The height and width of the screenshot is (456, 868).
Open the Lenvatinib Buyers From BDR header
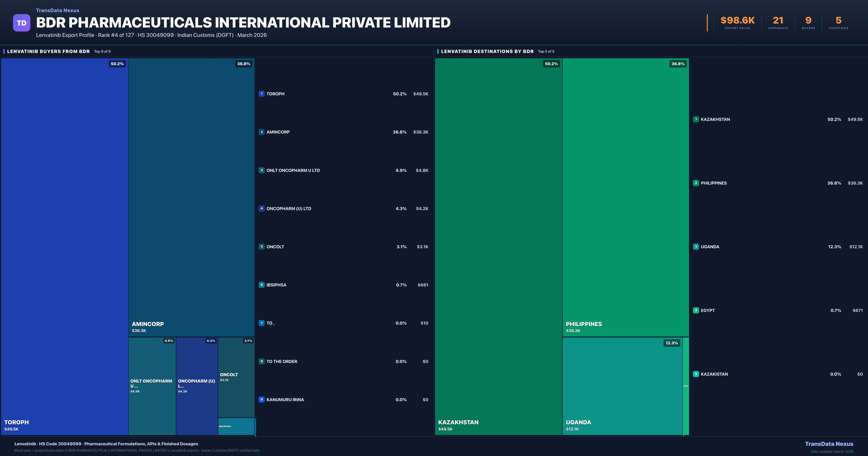tap(48, 51)
